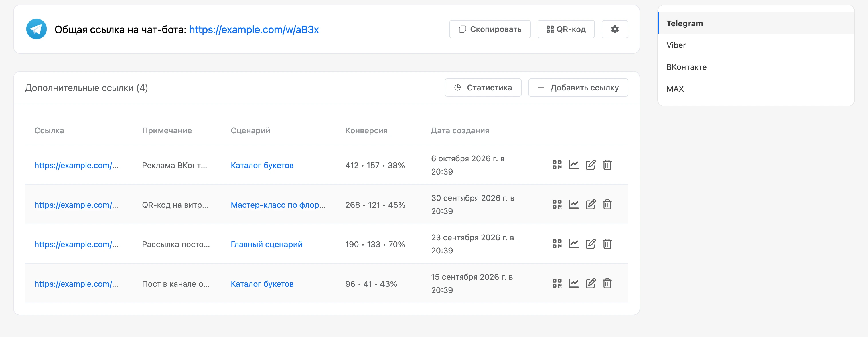Click the note text Рассылка посто…

[175, 244]
